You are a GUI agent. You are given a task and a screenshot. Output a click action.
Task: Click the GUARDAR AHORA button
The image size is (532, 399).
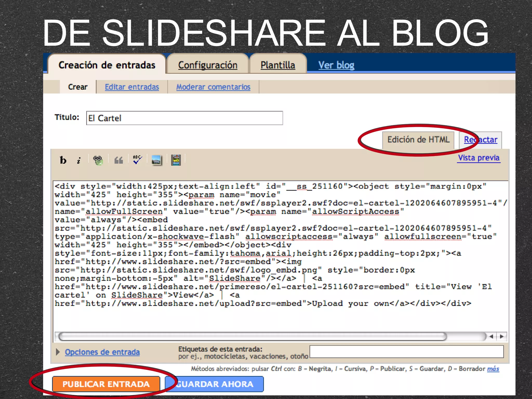pos(214,384)
